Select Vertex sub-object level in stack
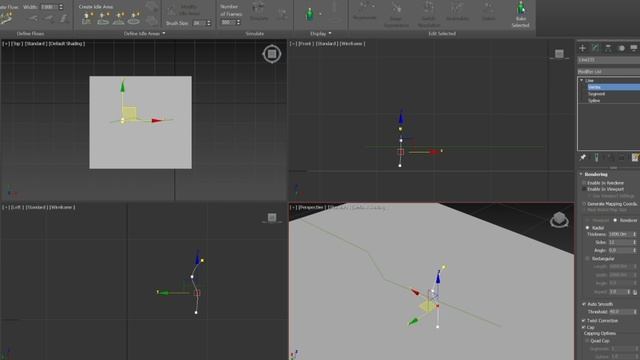Image resolution: width=640 pixels, height=360 pixels. tap(613, 87)
